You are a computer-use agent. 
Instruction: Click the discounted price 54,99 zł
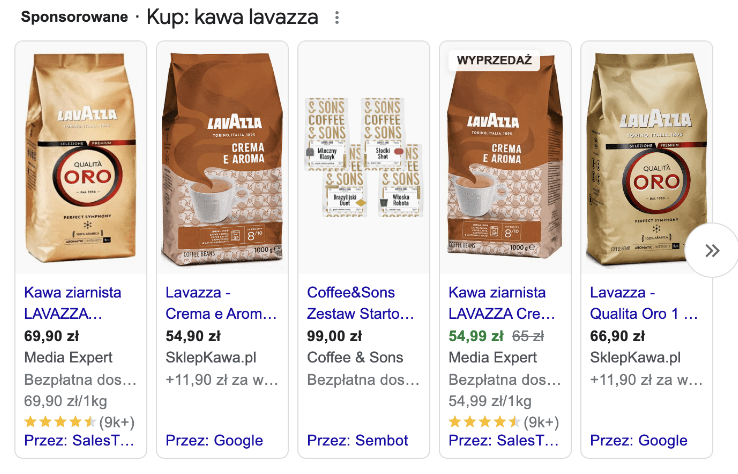476,336
